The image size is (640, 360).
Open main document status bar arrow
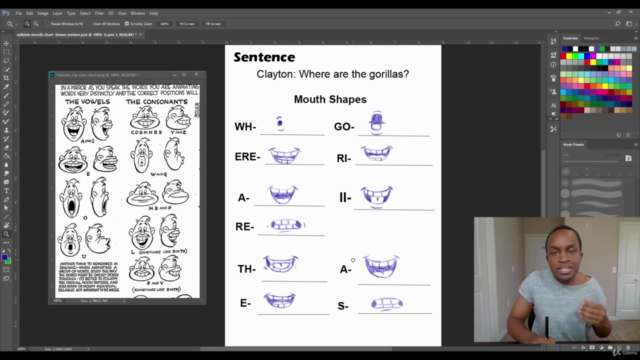pos(88,349)
